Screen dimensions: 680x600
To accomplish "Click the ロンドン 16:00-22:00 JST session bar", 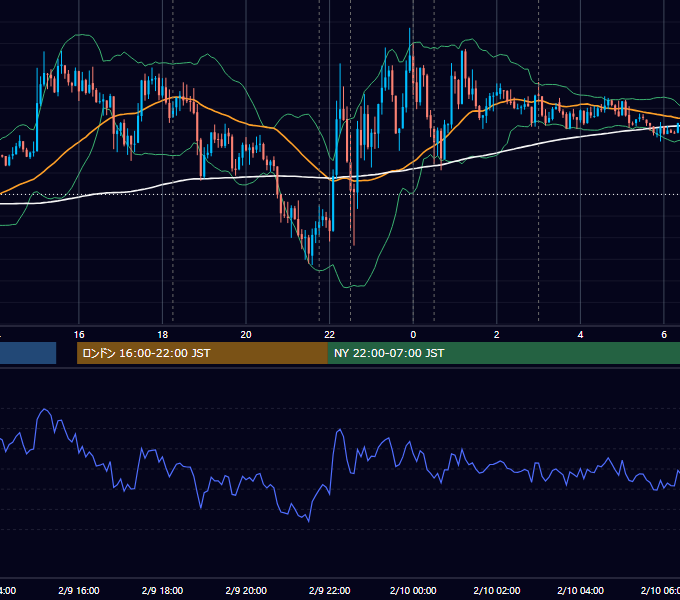I will (202, 353).
